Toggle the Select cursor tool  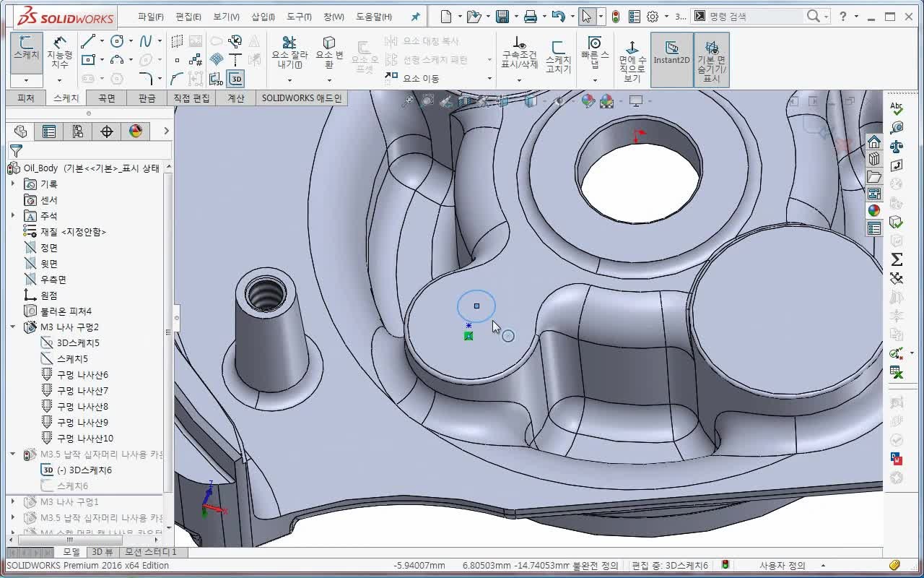pyautogui.click(x=587, y=16)
